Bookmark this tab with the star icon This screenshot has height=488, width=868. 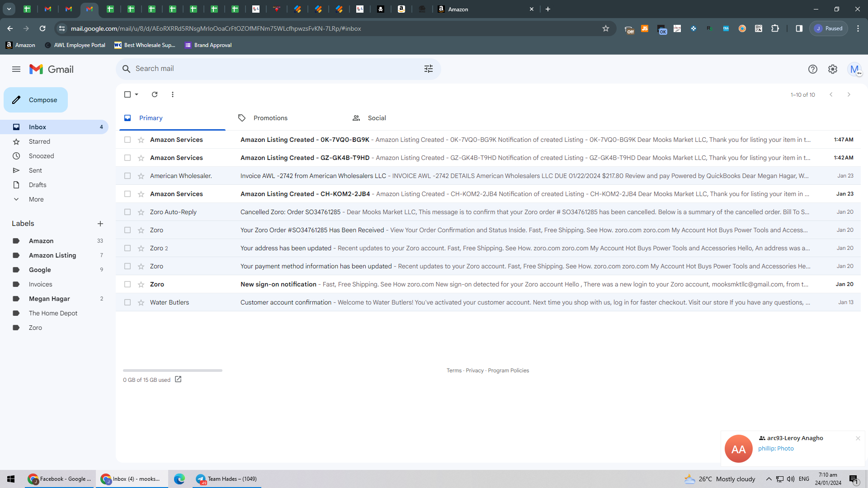pyautogui.click(x=606, y=28)
